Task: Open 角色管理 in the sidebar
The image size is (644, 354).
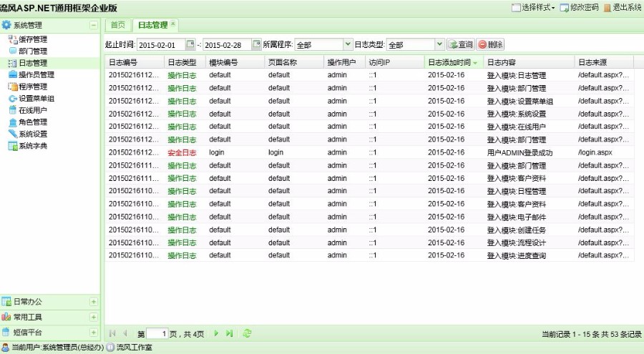Action: tap(33, 122)
